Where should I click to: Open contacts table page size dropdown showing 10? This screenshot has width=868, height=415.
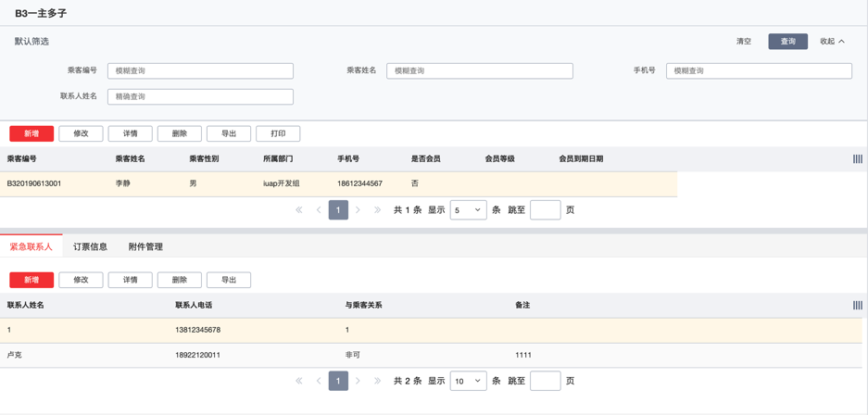[x=468, y=381]
